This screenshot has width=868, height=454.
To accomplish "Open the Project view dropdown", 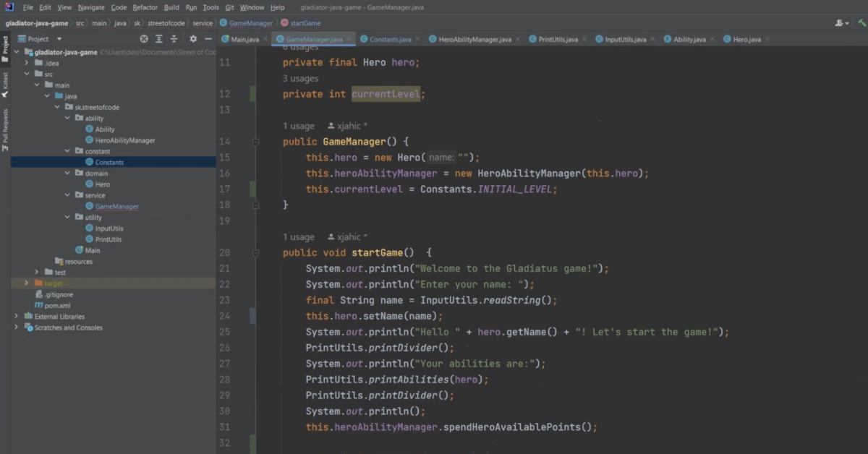I will (x=59, y=39).
